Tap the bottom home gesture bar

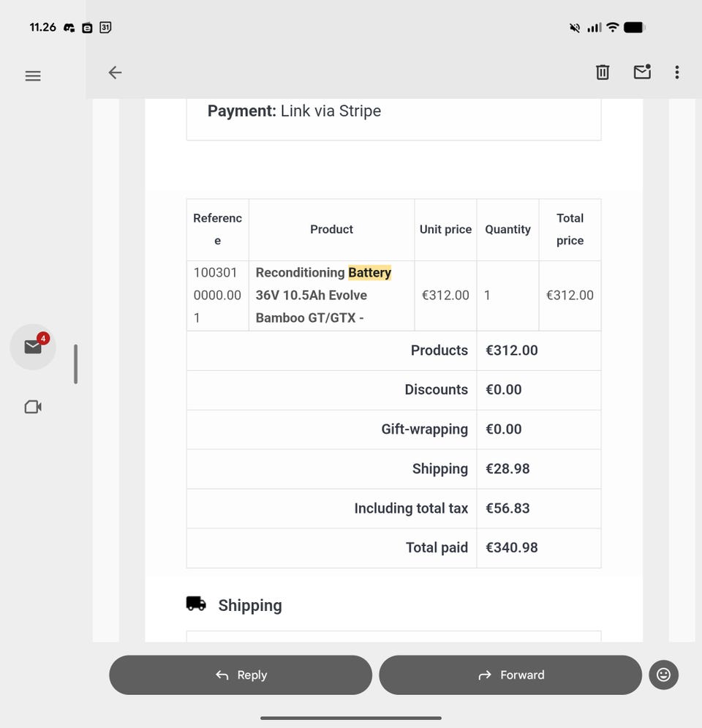coord(351,718)
